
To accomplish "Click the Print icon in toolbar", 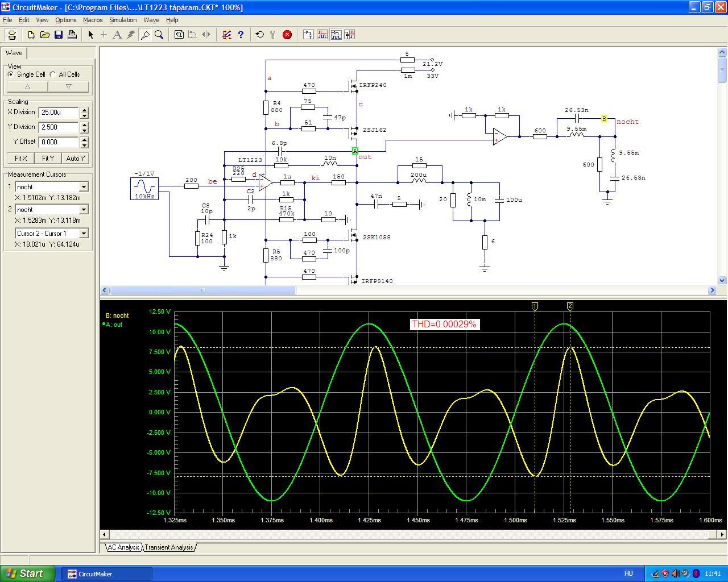I will click(72, 35).
